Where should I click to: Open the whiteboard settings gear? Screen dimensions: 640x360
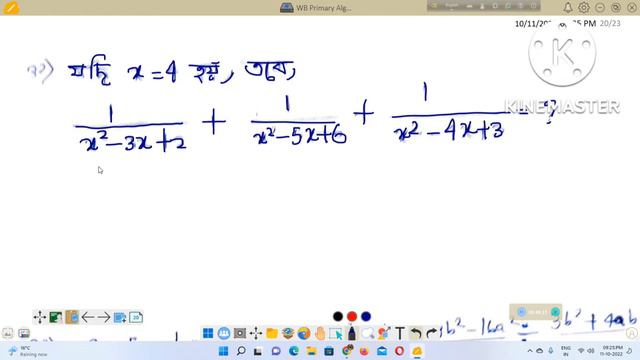[584, 7]
